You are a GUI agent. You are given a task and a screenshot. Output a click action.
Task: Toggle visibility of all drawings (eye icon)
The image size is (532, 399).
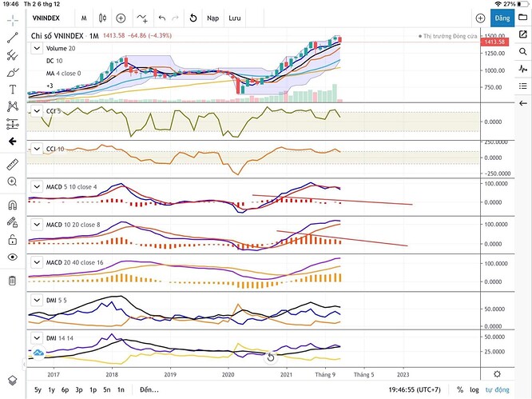click(12, 257)
